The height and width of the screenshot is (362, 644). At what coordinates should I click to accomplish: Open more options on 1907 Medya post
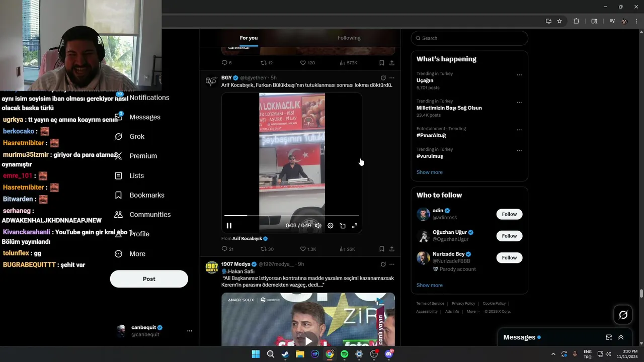(392, 264)
